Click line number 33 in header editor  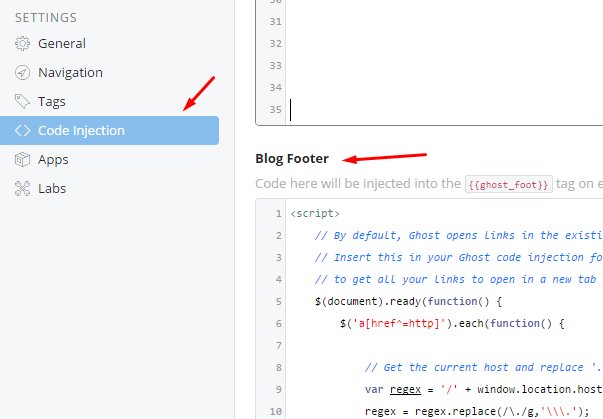(x=275, y=66)
